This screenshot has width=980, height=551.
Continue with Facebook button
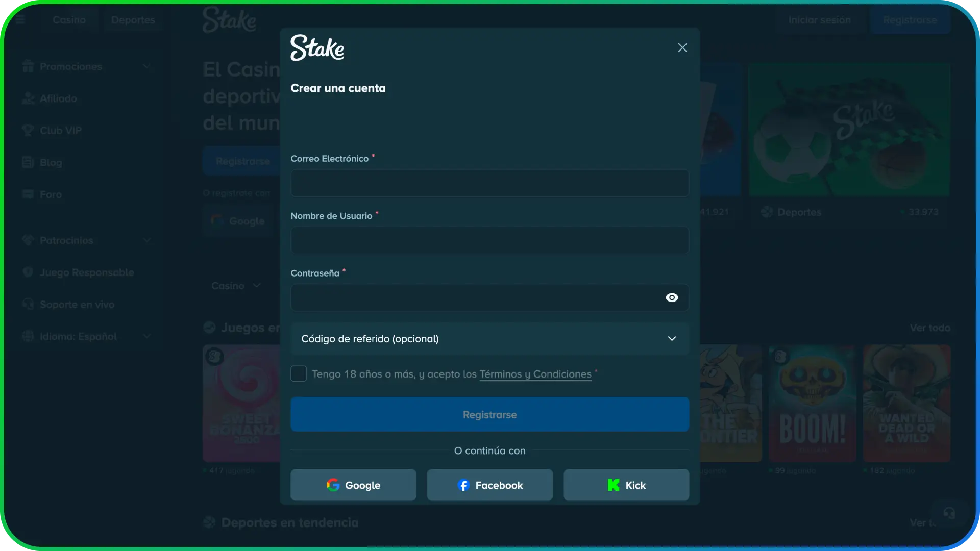click(x=489, y=485)
